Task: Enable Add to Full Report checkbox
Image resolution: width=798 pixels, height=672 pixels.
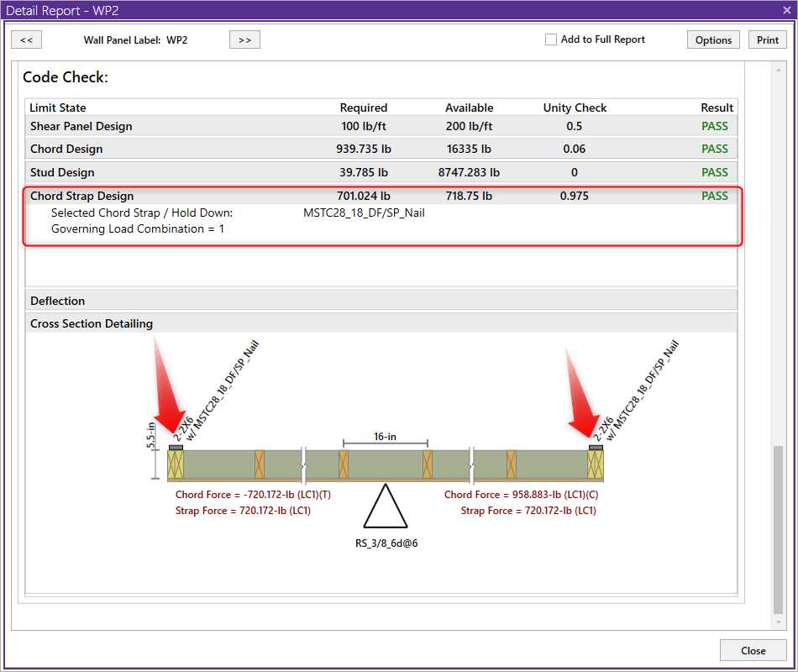Action: pos(551,39)
